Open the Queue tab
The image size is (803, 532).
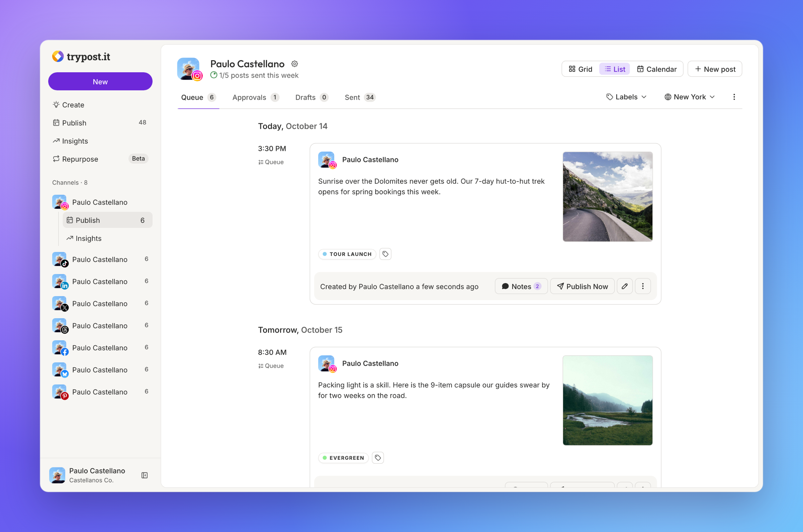click(x=198, y=98)
